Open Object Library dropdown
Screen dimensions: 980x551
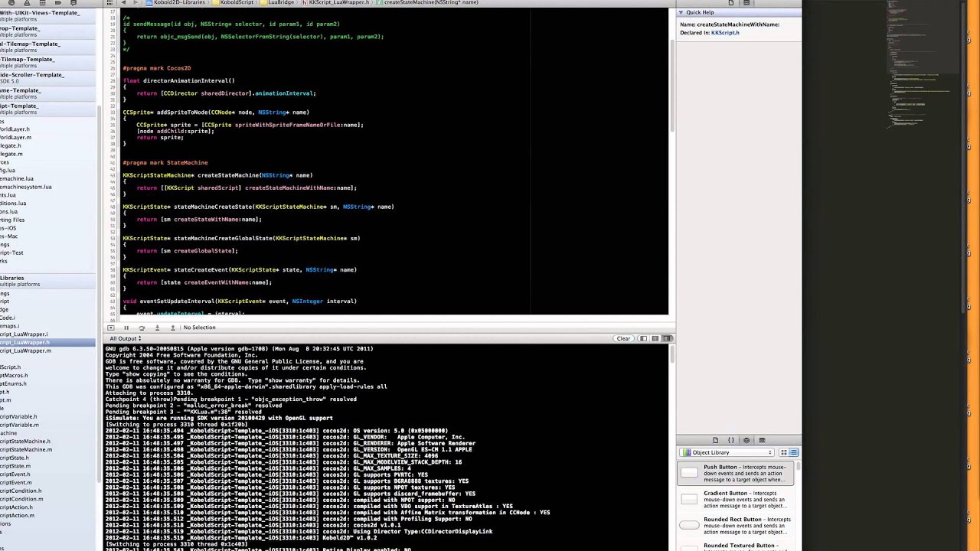(727, 452)
